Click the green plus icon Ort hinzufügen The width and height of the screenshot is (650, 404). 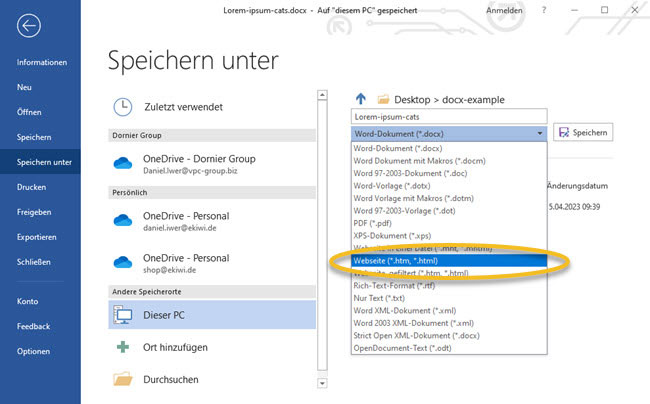pyautogui.click(x=123, y=347)
